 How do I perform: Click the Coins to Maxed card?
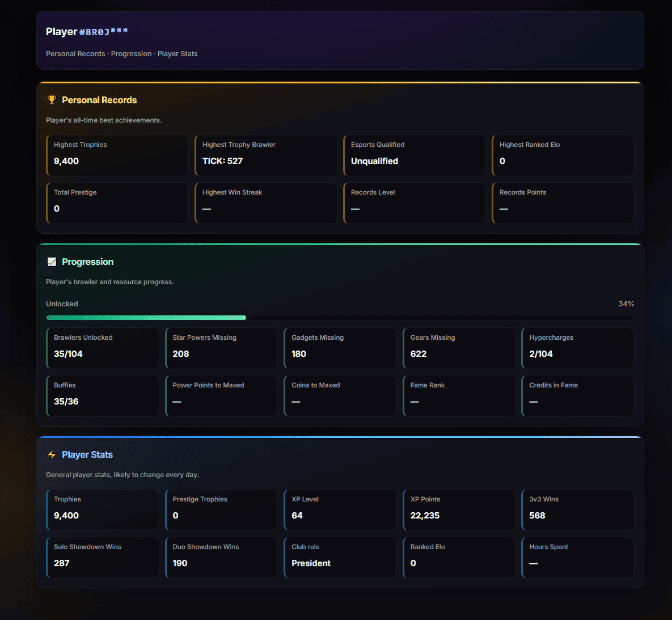pyautogui.click(x=340, y=396)
